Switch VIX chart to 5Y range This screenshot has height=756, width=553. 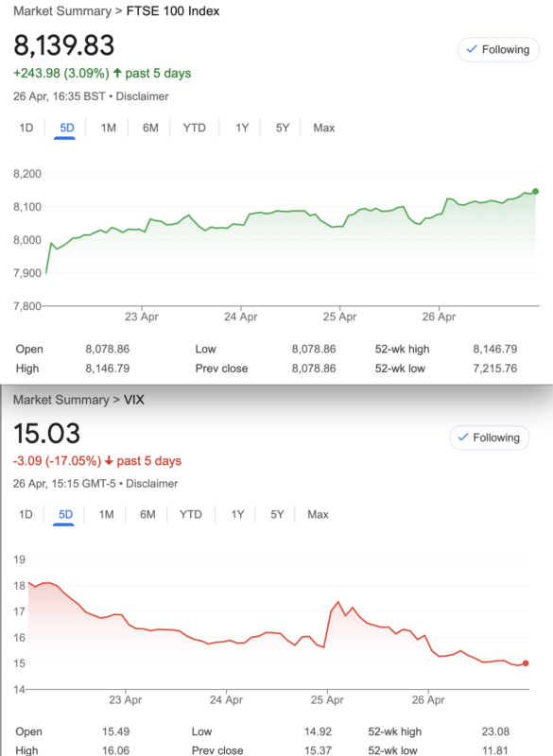(x=277, y=514)
